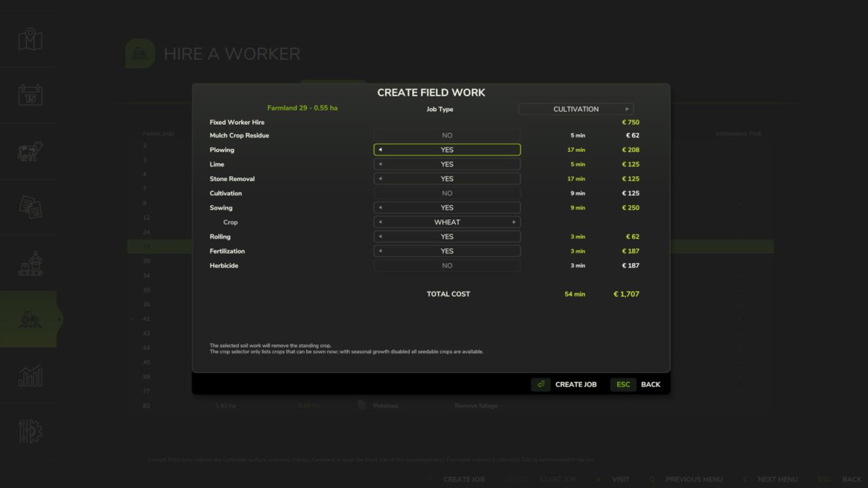This screenshot has width=868, height=488.
Task: Open the settings sliders gear icon
Action: (30, 431)
